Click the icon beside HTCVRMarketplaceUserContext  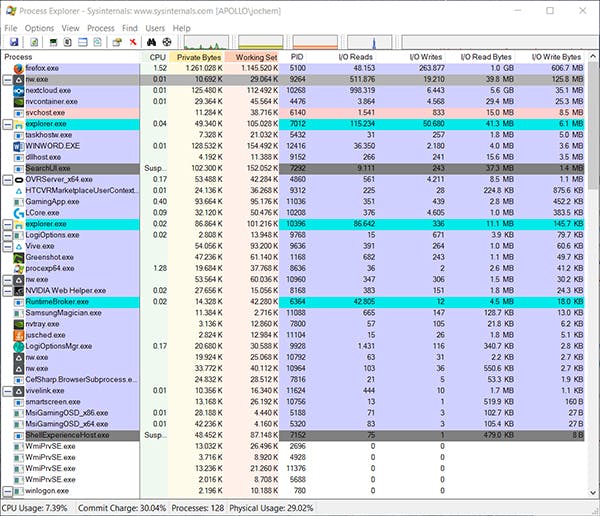pyautogui.click(x=18, y=191)
